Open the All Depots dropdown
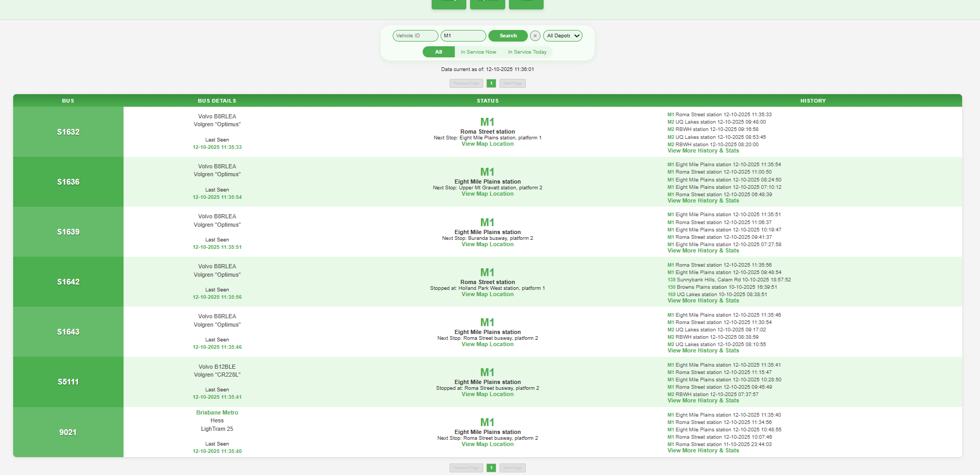Image resolution: width=980 pixels, height=475 pixels. tap(562, 36)
